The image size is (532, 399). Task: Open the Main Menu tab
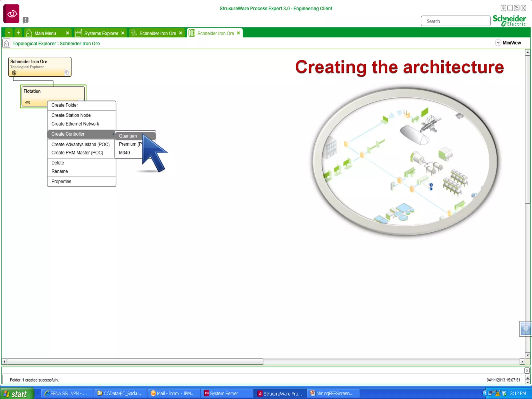[45, 33]
